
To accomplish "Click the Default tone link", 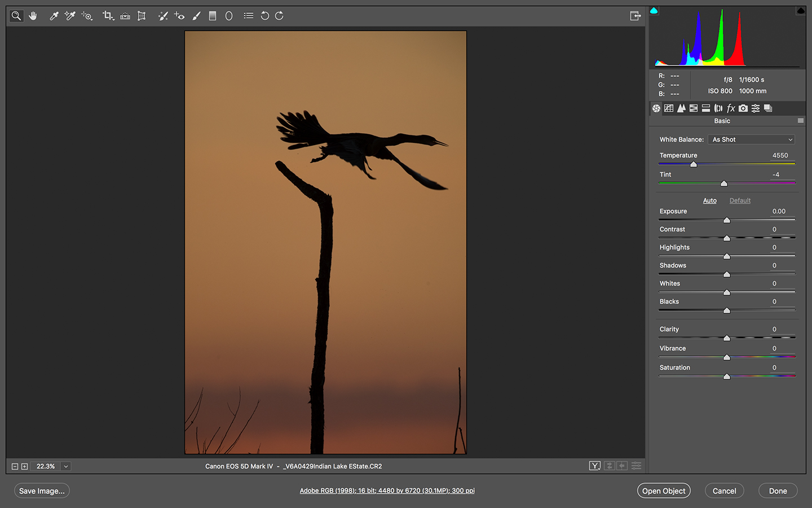I will click(x=740, y=200).
